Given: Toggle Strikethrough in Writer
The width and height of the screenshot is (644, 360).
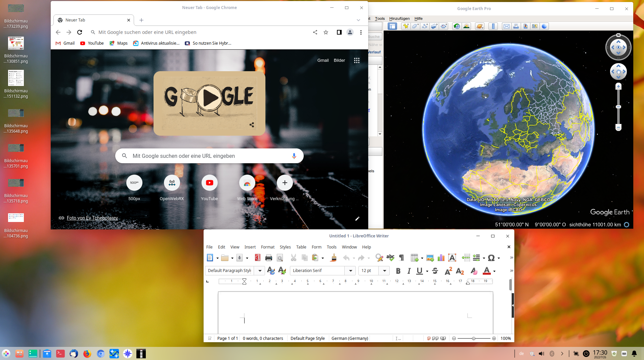Looking at the screenshot, I should click(435, 271).
